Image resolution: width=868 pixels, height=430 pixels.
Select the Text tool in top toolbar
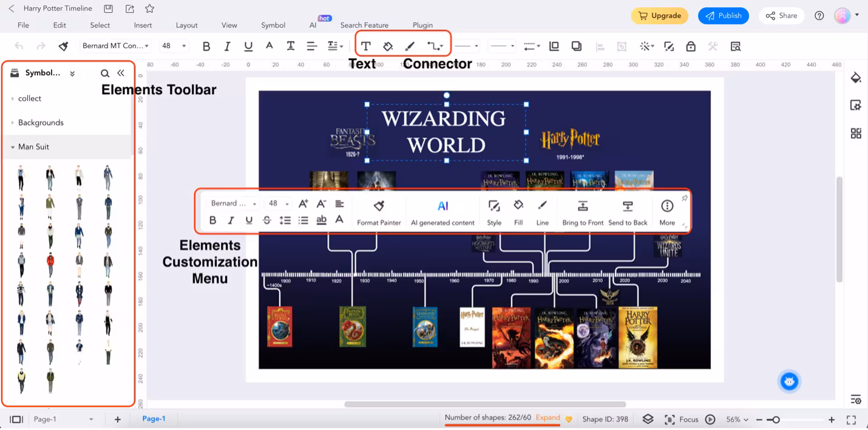pos(365,46)
